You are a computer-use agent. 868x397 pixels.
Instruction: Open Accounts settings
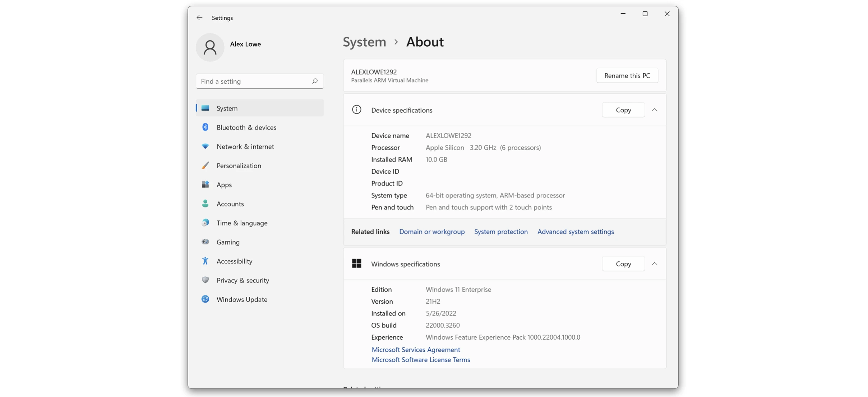pos(230,204)
